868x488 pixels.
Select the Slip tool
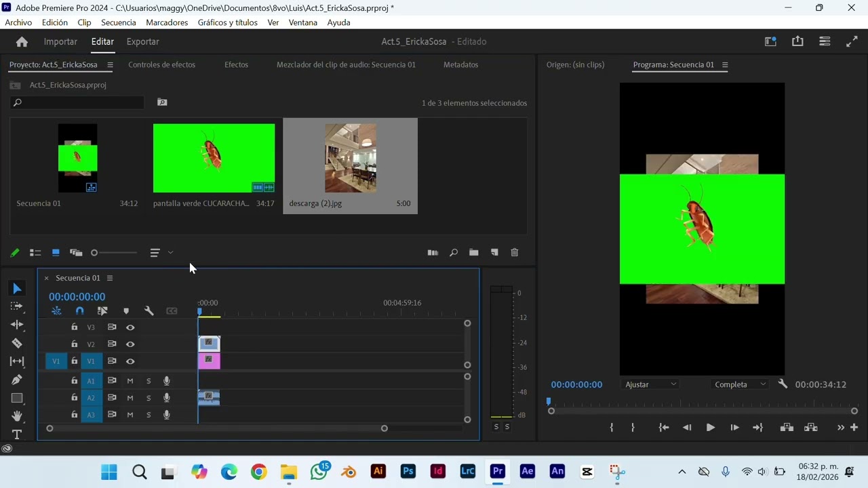17,361
